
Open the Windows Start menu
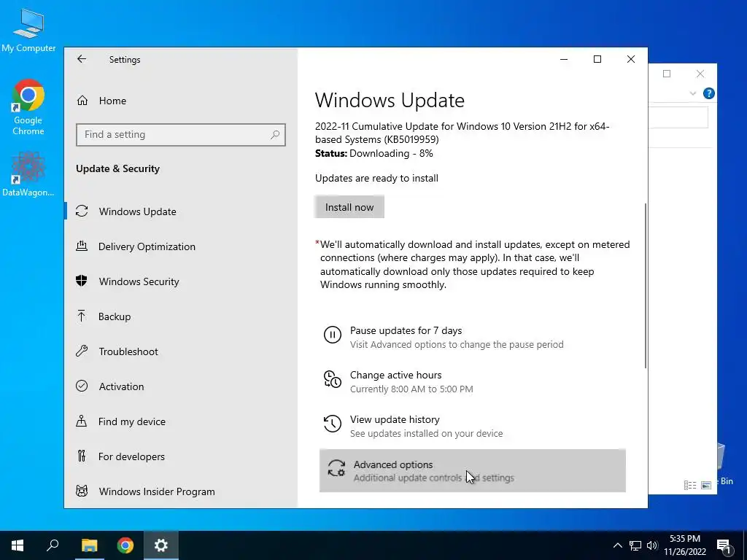tap(18, 545)
